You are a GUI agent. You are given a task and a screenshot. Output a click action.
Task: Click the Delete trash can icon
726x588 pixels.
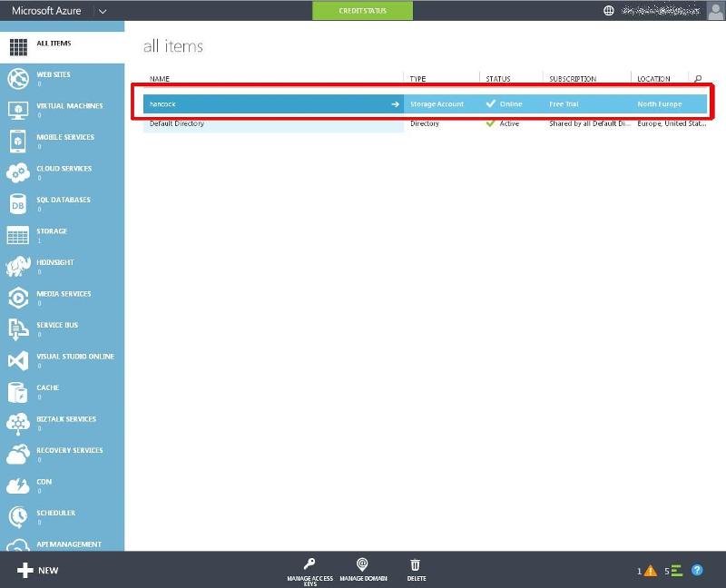point(416,564)
